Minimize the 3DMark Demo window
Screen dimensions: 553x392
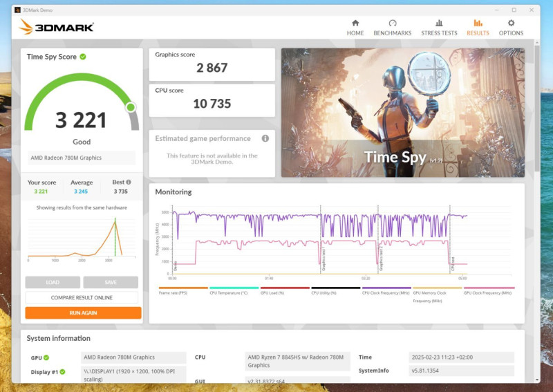496,10
